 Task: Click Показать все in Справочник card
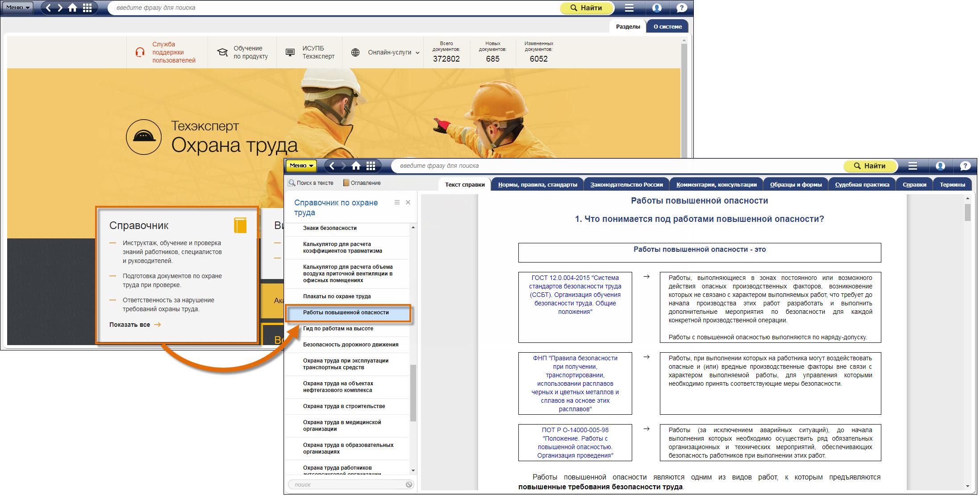pyautogui.click(x=135, y=325)
